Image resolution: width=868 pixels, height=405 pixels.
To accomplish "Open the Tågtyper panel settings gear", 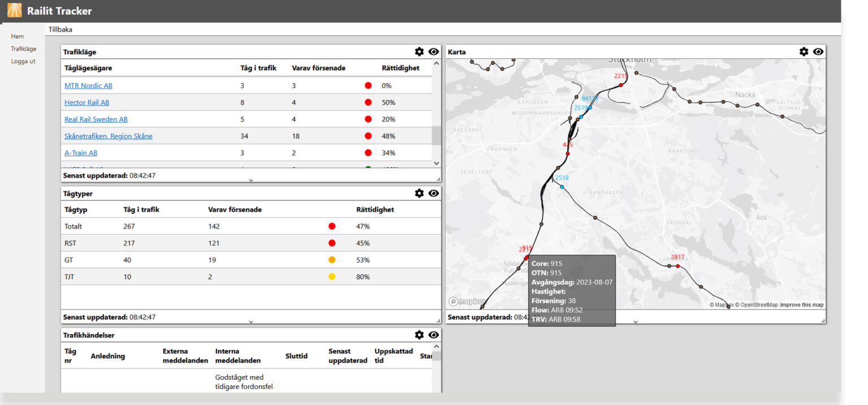I will click(x=419, y=193).
